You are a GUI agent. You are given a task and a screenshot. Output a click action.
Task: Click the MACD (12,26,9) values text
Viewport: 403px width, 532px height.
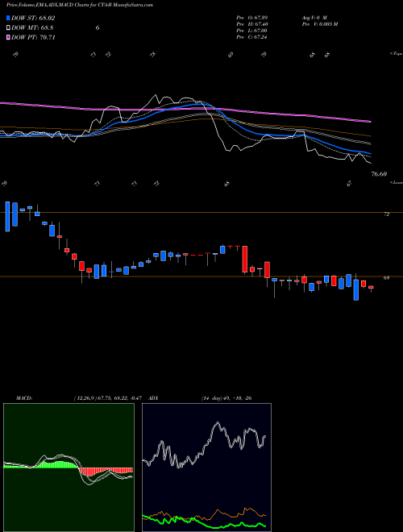[107, 398]
